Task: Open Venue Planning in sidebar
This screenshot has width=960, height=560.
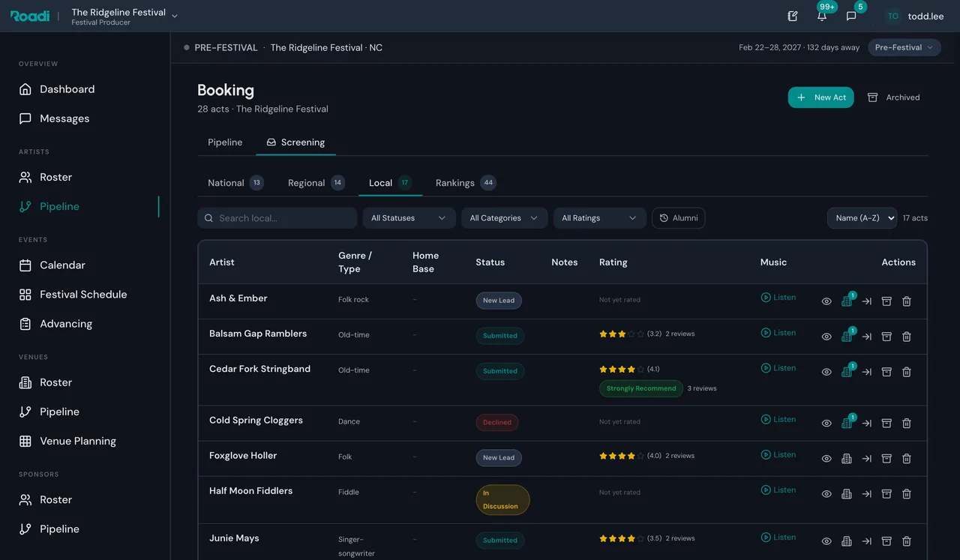Action: (85, 441)
